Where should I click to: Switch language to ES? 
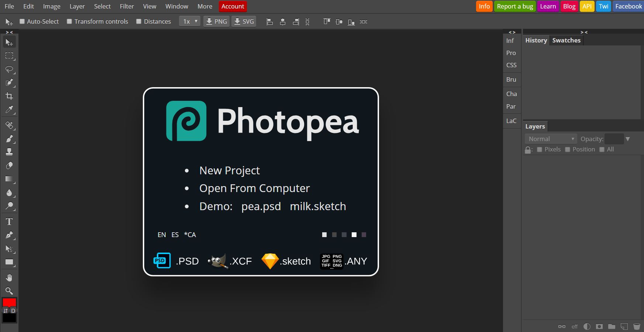click(x=175, y=235)
